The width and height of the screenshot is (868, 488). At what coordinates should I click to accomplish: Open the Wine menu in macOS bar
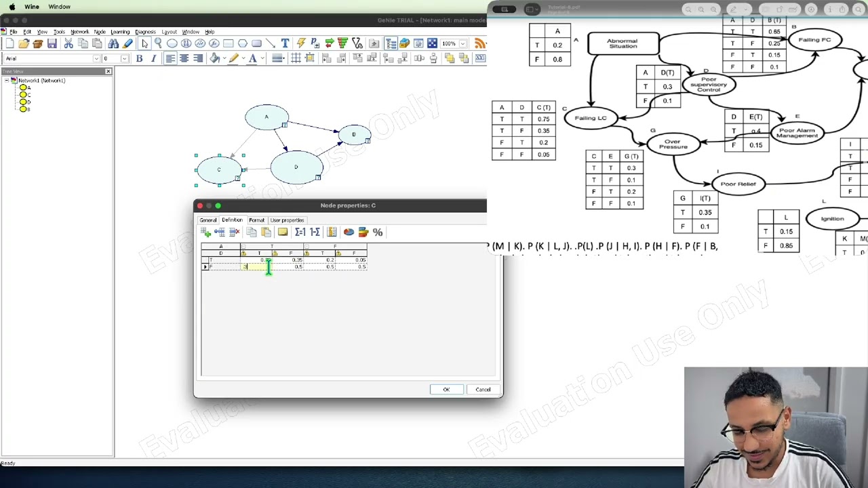[x=31, y=7]
